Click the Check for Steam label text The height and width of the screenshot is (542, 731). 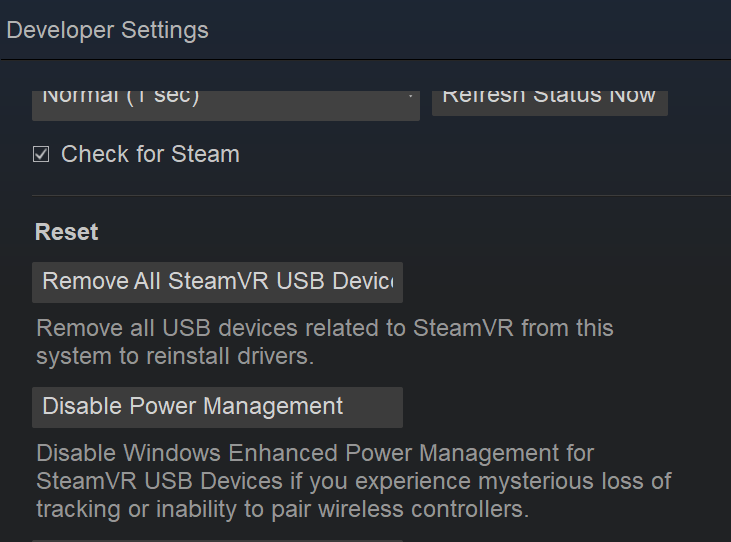coord(150,154)
